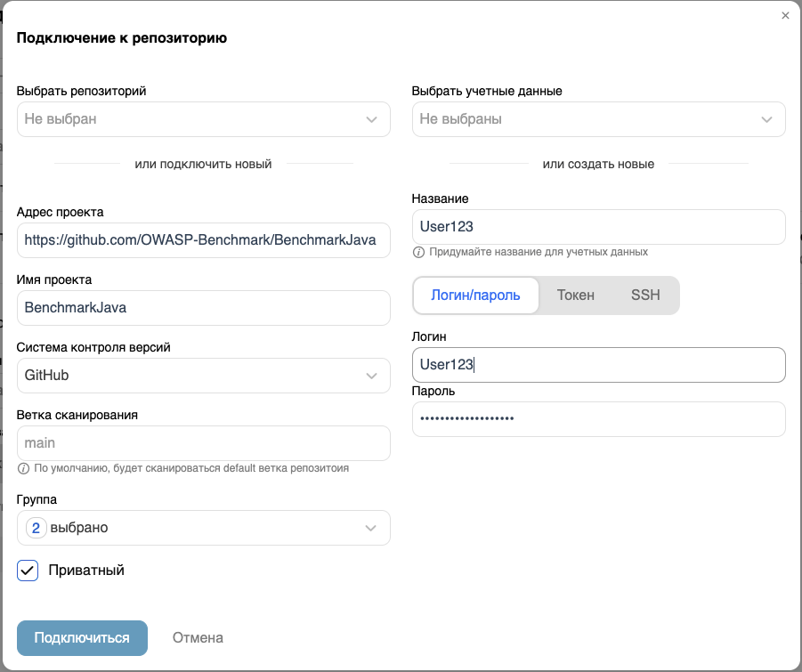Open Система контроля версий GitHub dropdown

(x=203, y=376)
